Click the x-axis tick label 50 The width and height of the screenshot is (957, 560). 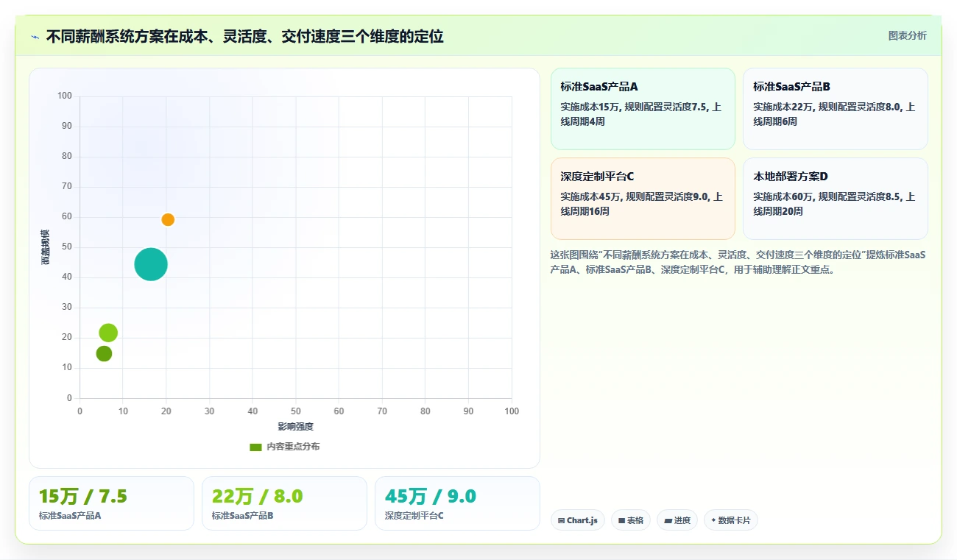pos(296,411)
